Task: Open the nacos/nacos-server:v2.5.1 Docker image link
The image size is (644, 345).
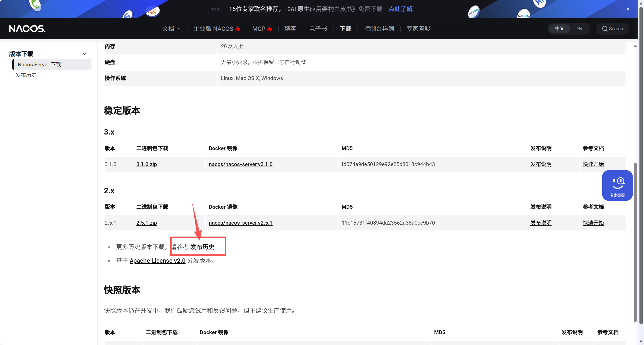Action: tap(240, 223)
